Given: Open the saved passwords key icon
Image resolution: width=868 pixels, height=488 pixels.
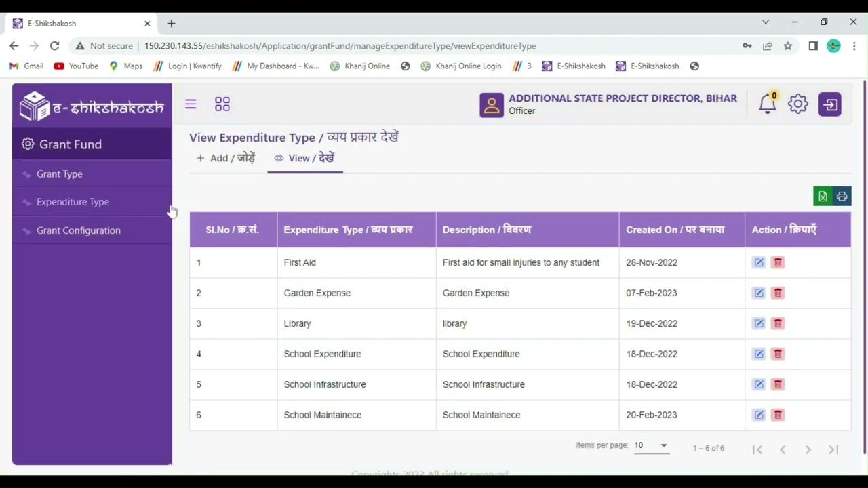Looking at the screenshot, I should [x=747, y=46].
